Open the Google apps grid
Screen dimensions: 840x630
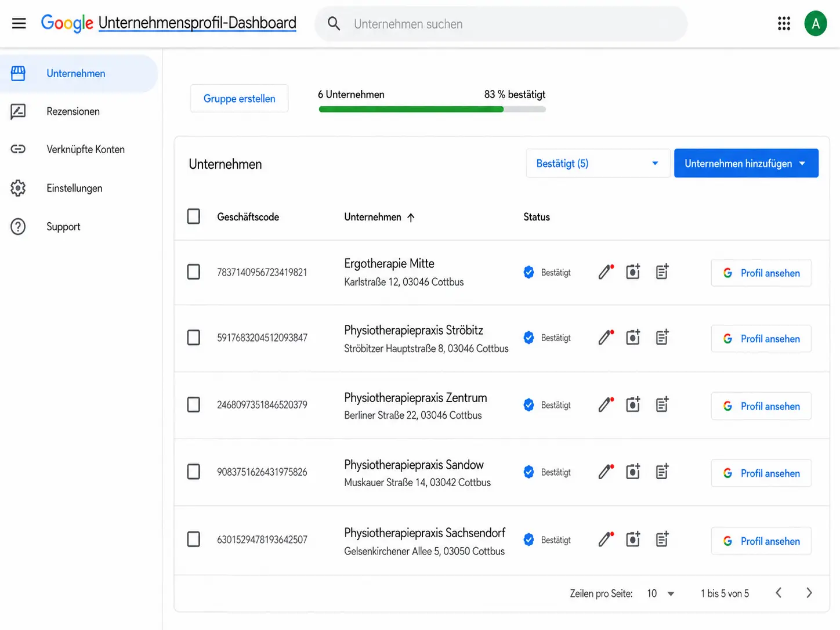pos(784,23)
